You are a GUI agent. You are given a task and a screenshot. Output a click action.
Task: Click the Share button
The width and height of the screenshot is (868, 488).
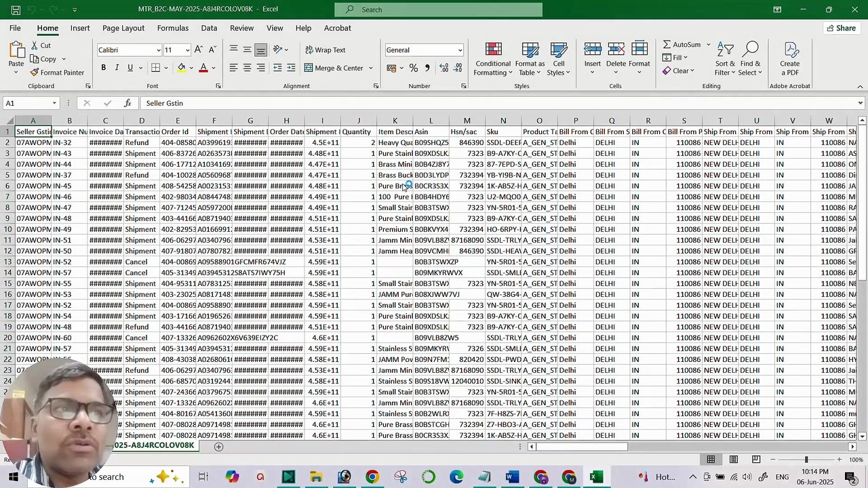(x=841, y=28)
